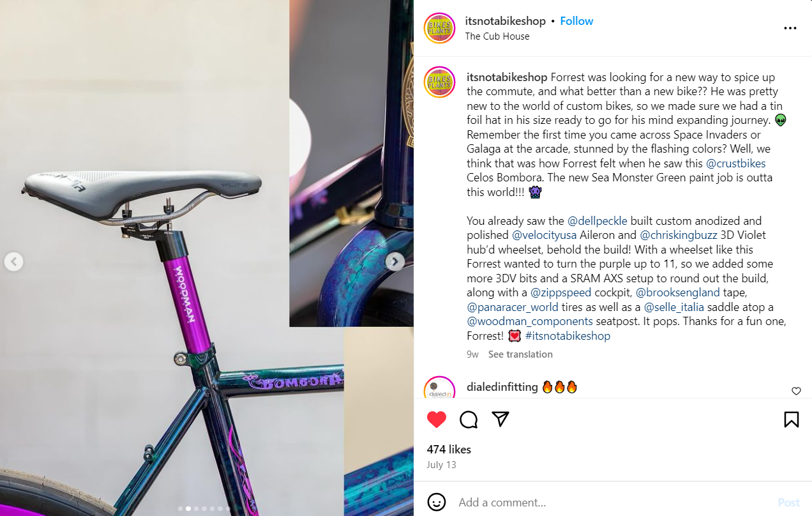Share post with paper plane icon

click(500, 419)
